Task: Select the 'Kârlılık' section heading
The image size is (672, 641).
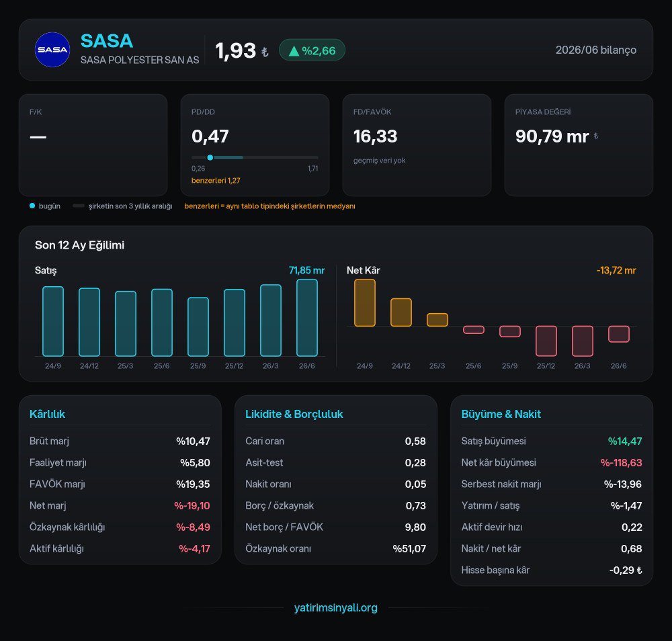Action: (x=47, y=414)
